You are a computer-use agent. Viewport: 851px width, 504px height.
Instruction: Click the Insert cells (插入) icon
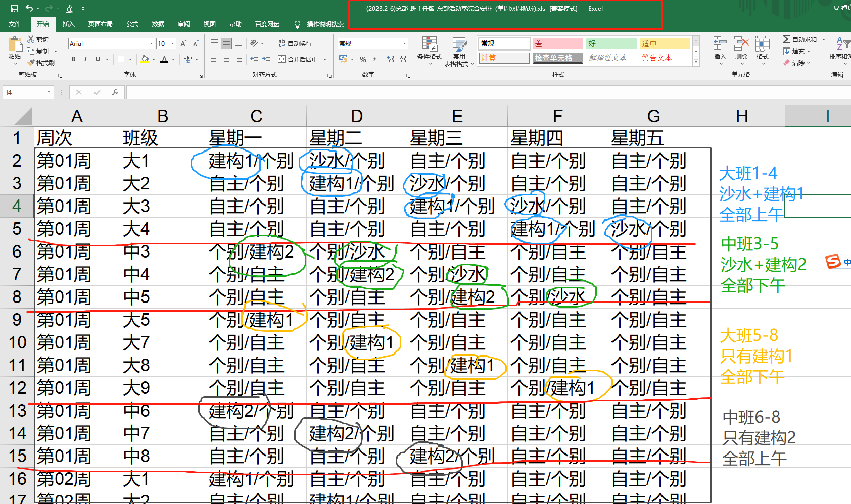tap(720, 43)
